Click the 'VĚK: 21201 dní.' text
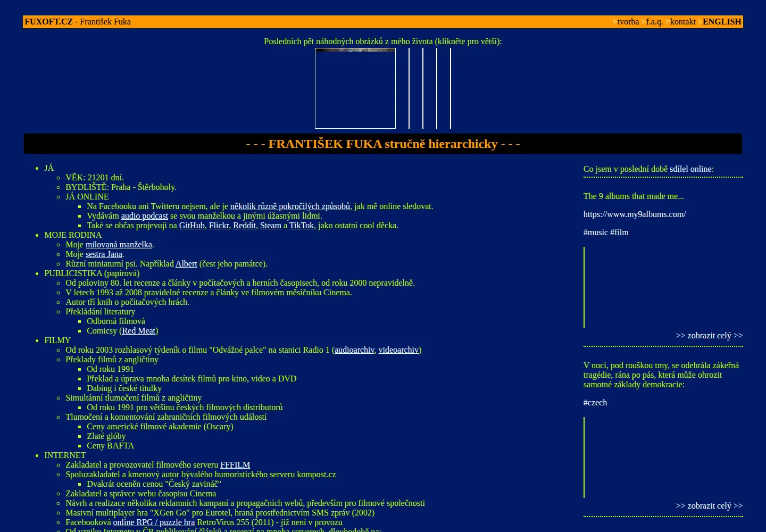The height and width of the screenshot is (532, 766). click(95, 178)
